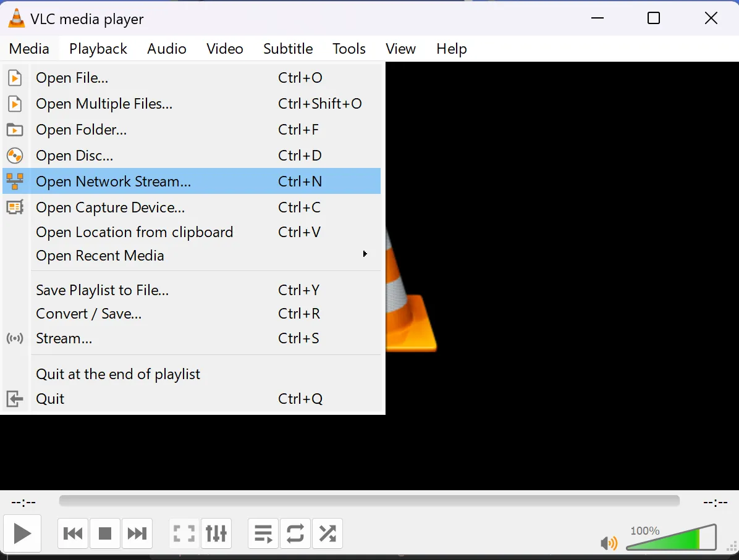
Task: Open the Subtitle menu
Action: tap(288, 49)
